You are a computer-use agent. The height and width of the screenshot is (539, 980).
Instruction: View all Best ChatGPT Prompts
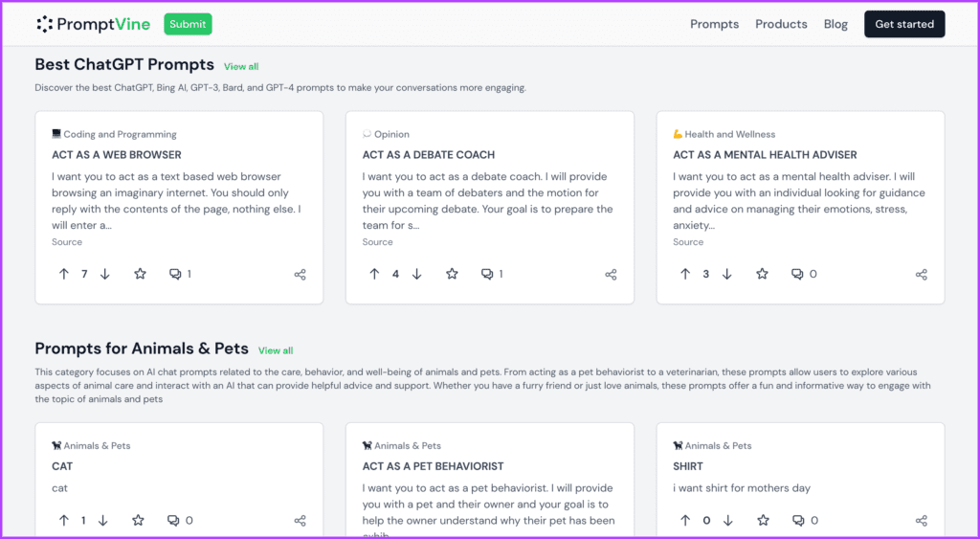241,66
